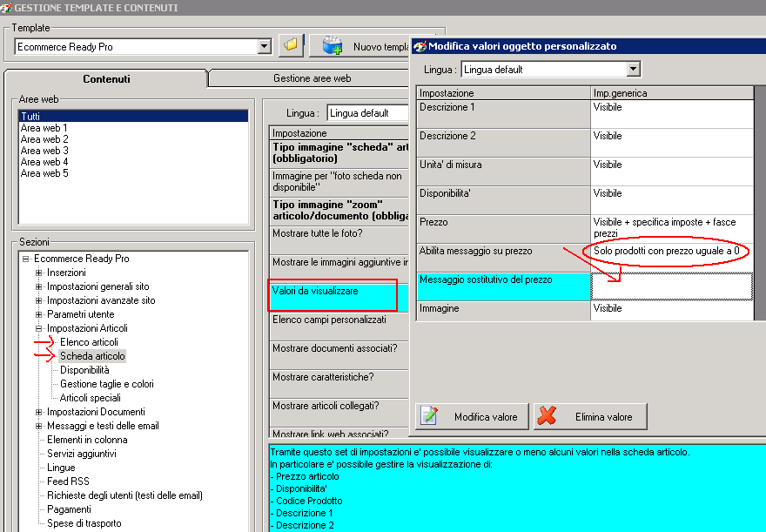The image size is (766, 532).
Task: Select Area web 5 in the list
Action: point(44,173)
